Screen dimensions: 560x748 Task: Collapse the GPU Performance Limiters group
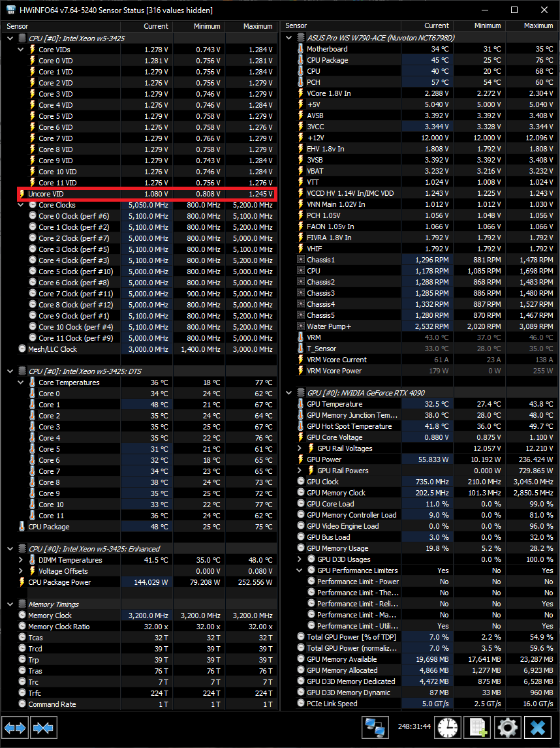[300, 570]
